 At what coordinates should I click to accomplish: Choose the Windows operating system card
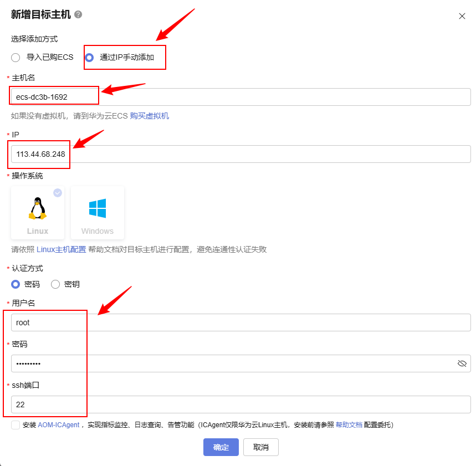point(98,213)
